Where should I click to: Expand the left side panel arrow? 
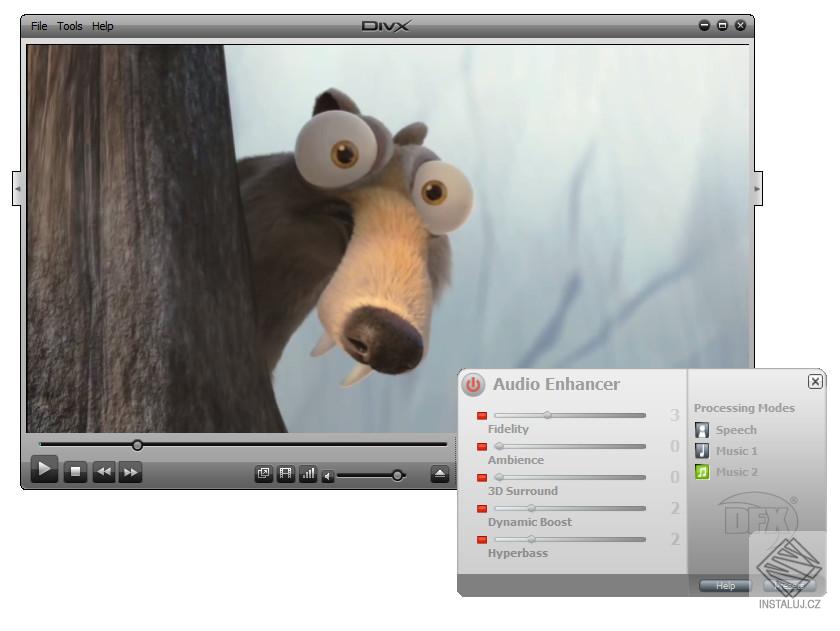tap(17, 189)
